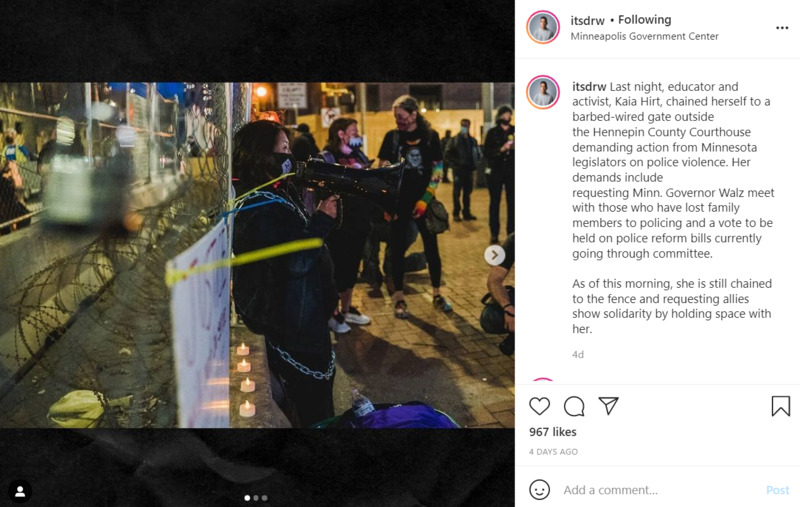Image resolution: width=800 pixels, height=507 pixels.
Task: Open the emoji picker smiley icon
Action: pos(539,490)
